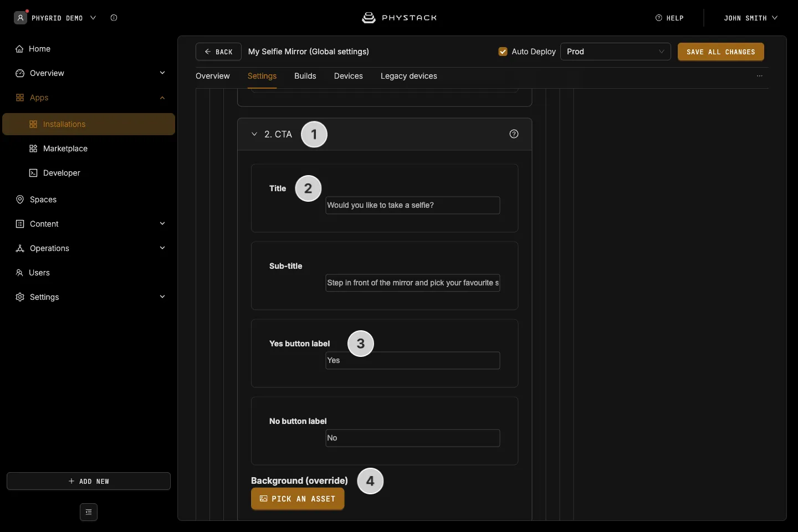Click the Add New button
798x532 pixels.
click(x=89, y=481)
